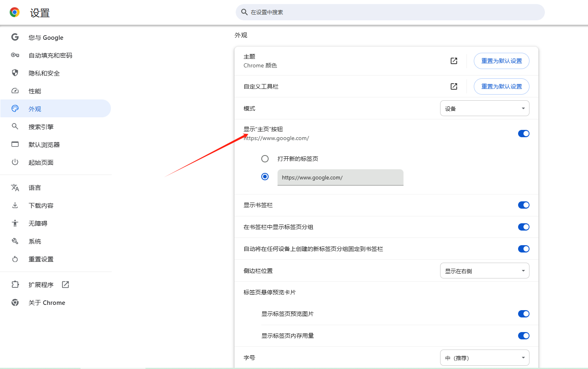Click the Chrome icon beside 关于 Chrome
Viewport: 588px width, 369px height.
coord(15,302)
